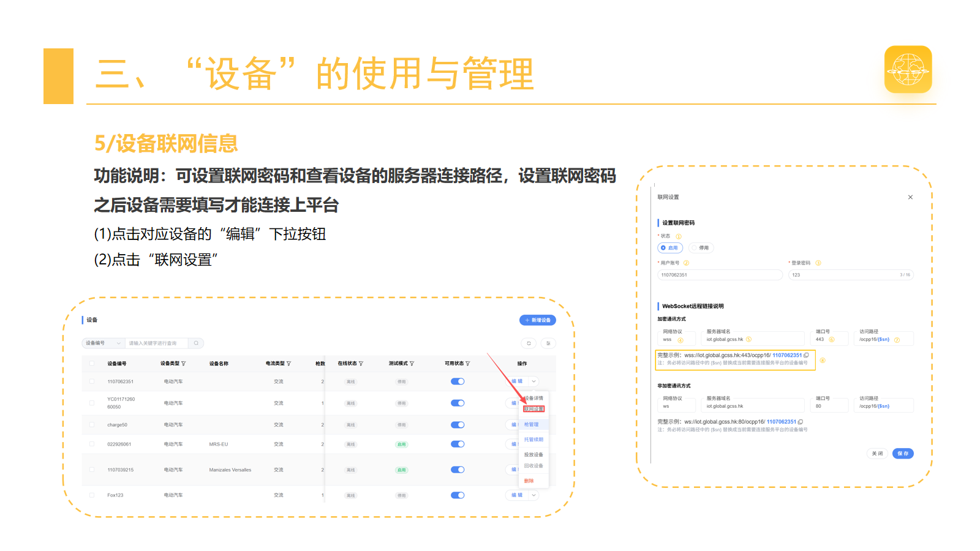This screenshot has width=980, height=551.
Task: Expand the 编辑 dropdown arrow for 1107062351
Action: 533,381
